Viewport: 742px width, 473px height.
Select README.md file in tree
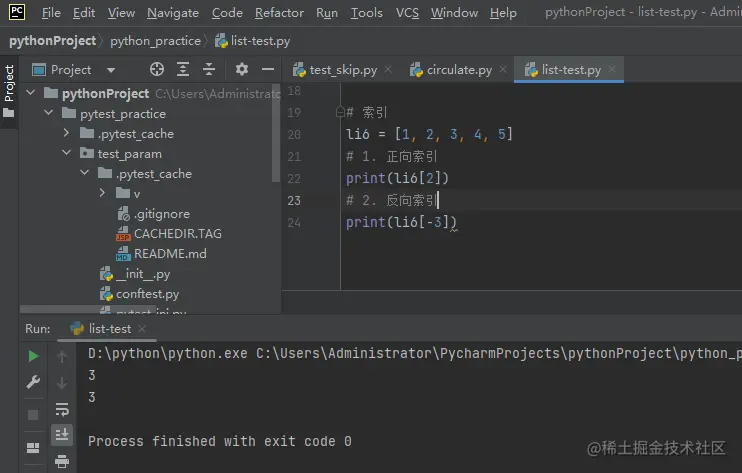161,254
